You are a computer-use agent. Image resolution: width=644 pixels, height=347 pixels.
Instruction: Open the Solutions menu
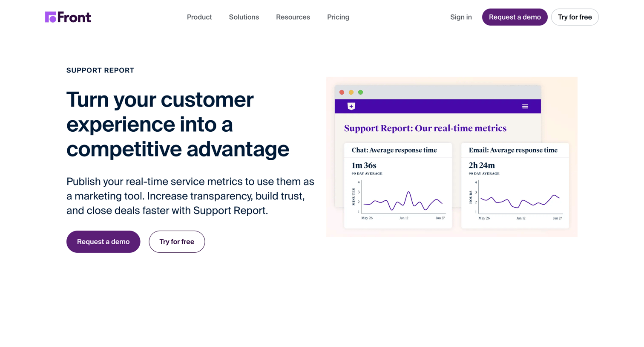click(x=244, y=17)
